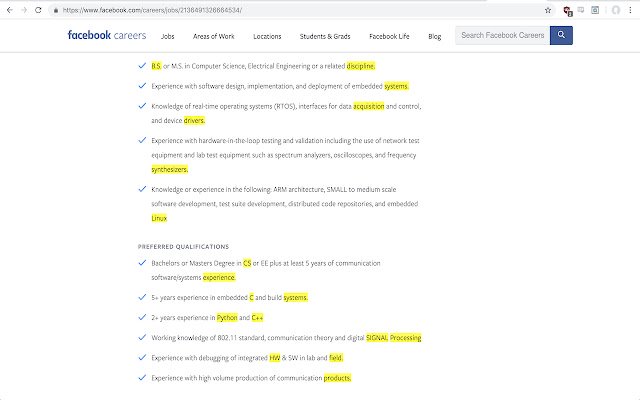Image resolution: width=640 pixels, height=400 pixels.
Task: Click the checkmark beside 'Knowledge or experience in the following'
Action: (142, 189)
